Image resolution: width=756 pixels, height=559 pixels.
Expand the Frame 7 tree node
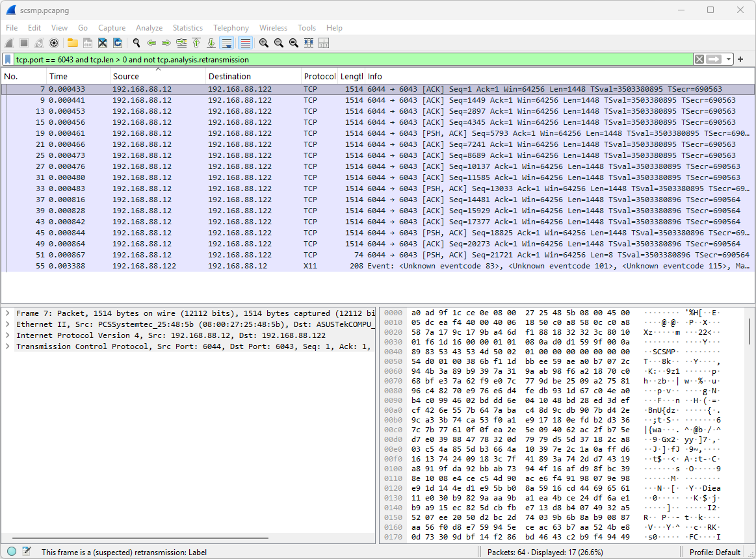[8, 313]
